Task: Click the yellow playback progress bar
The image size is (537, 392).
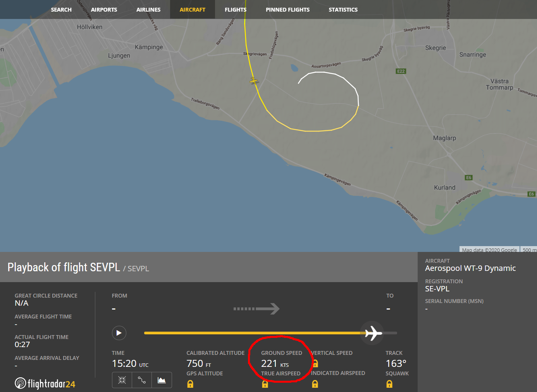Action: (254, 333)
